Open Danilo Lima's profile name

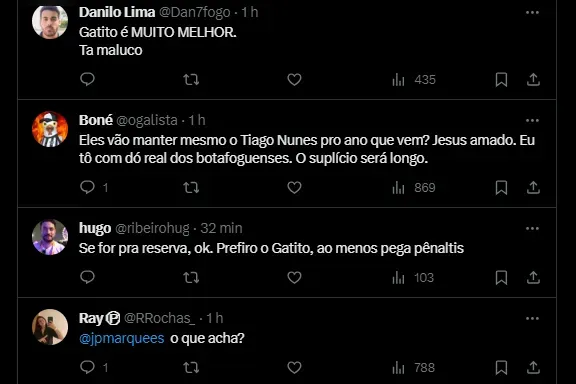117,12
